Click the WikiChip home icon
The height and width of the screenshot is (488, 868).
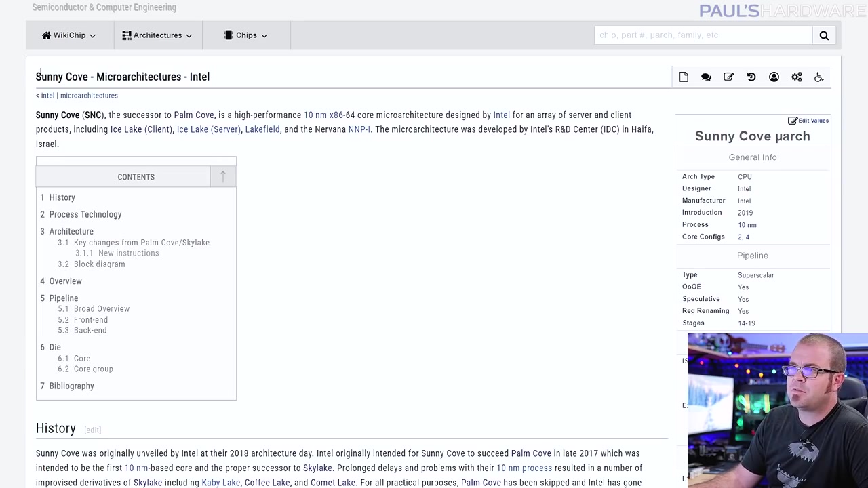point(46,35)
